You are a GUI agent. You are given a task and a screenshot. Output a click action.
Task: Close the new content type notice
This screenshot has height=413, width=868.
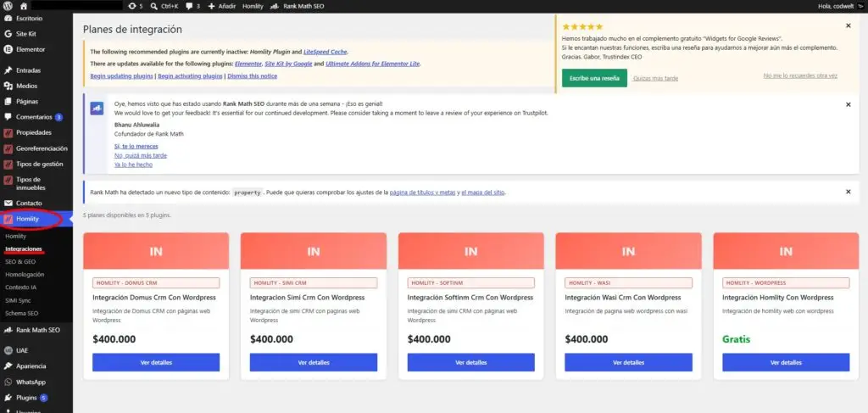pos(848,192)
